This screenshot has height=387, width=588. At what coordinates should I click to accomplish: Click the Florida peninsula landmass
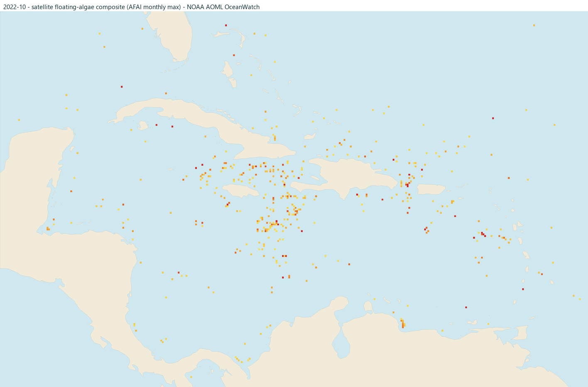tap(173, 37)
